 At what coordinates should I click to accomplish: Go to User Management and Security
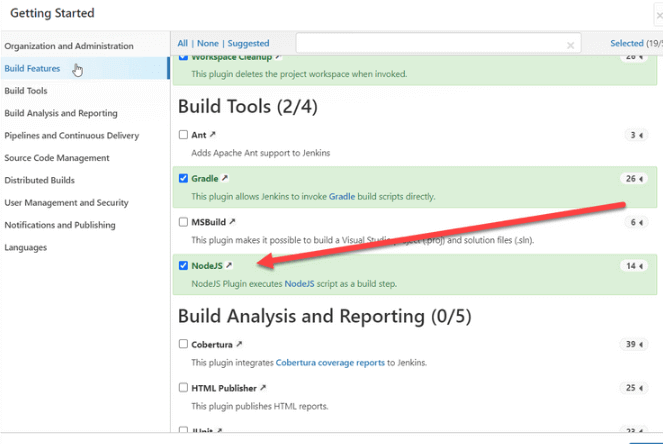coord(66,203)
